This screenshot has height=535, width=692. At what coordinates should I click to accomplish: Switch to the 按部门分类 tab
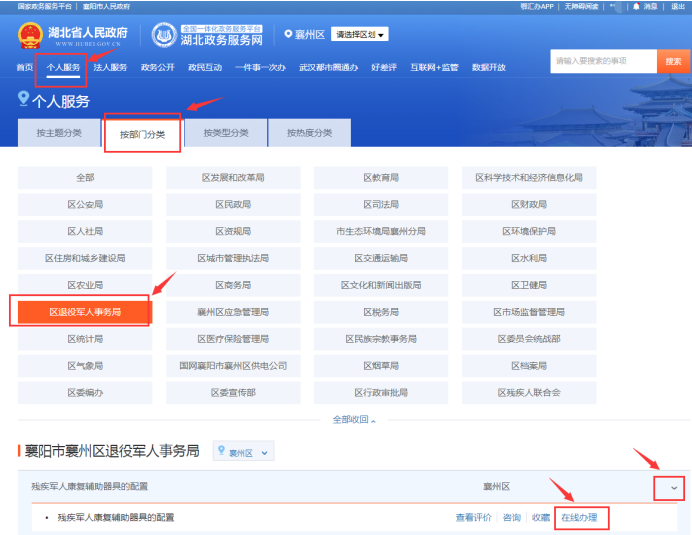[142, 133]
